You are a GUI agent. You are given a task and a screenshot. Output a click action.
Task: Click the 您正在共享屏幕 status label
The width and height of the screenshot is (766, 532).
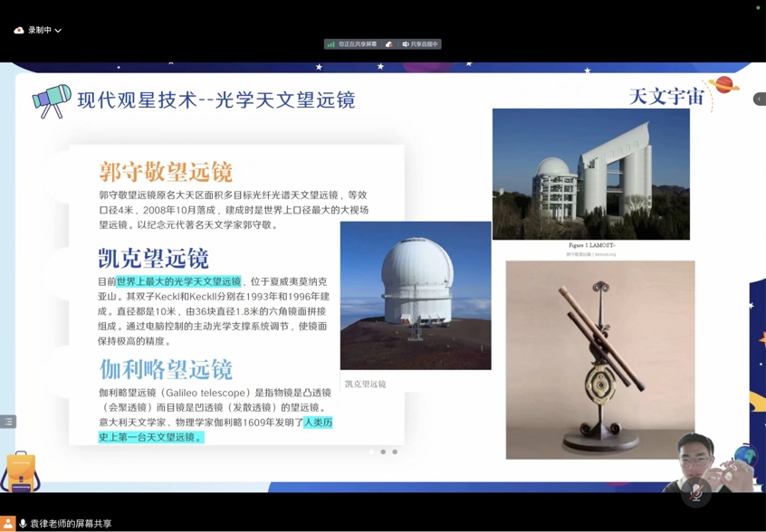(x=358, y=44)
